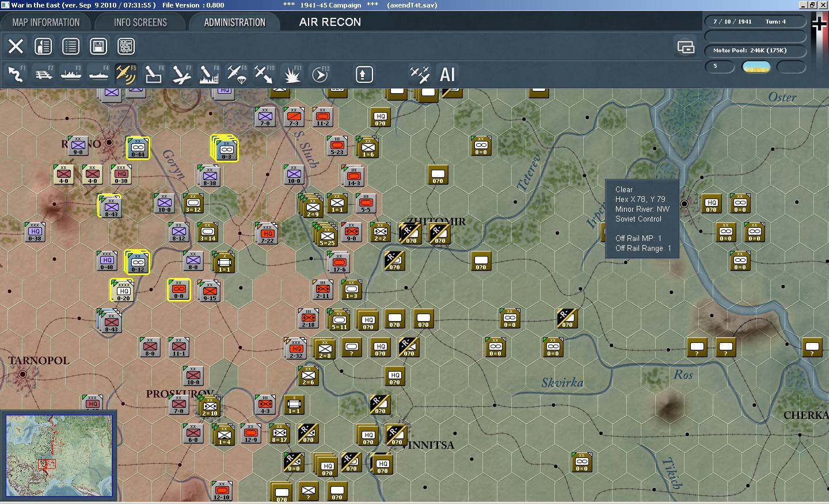This screenshot has height=504, width=829.
Task: Select the highlighted unit stack labeled 0-3
Action: point(225,148)
